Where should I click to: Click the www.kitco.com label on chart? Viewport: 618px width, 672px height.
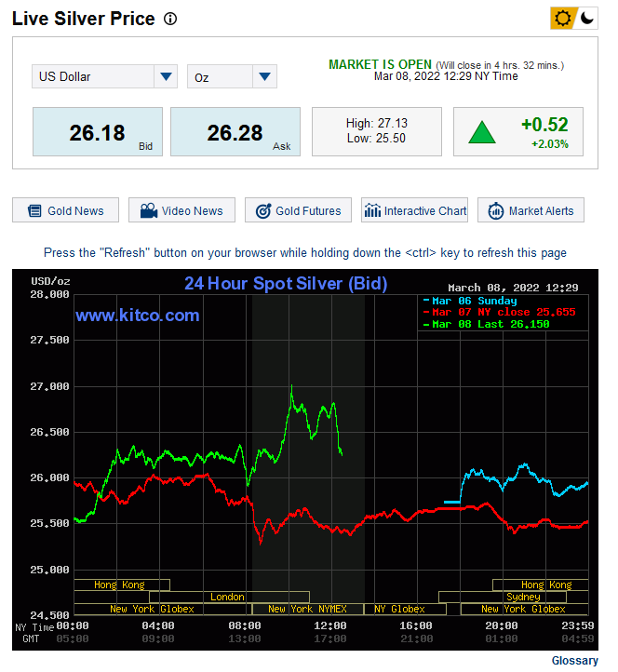tap(138, 316)
